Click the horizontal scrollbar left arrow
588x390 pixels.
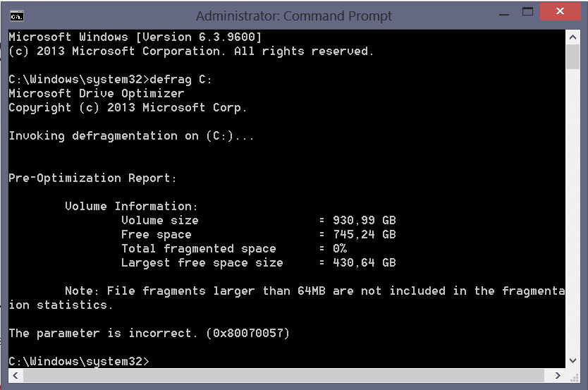(16, 375)
